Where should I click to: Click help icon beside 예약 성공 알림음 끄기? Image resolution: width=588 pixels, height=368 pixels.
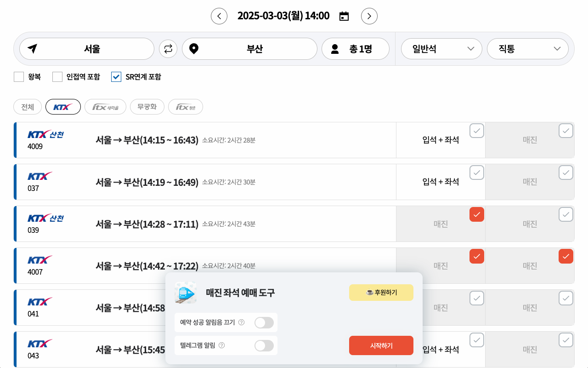coord(241,322)
